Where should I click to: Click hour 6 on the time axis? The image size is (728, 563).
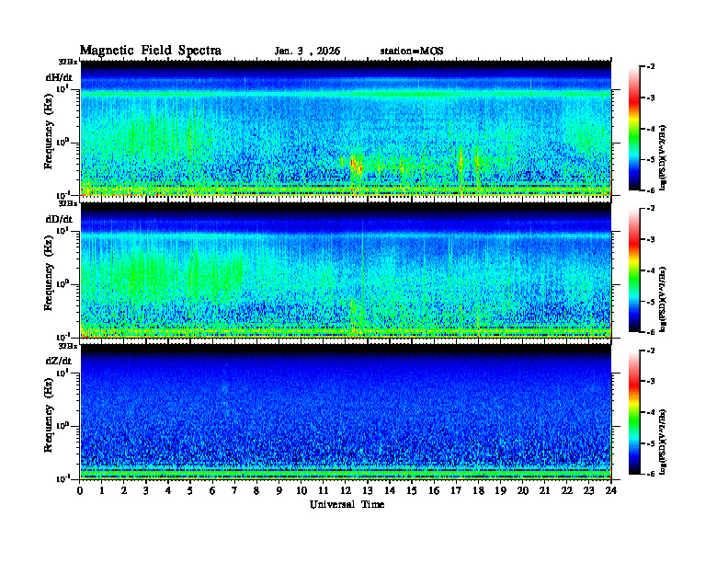212,491
